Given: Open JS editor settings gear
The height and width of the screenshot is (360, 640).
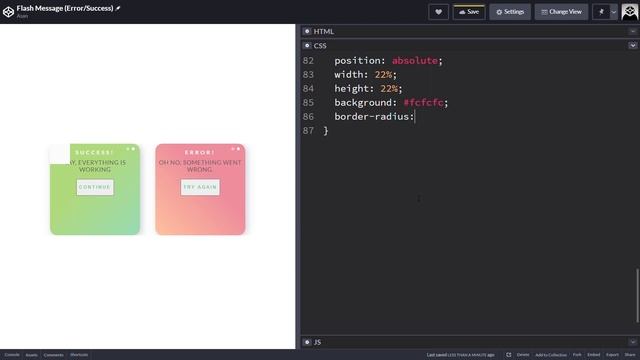Looking at the screenshot, I should tap(307, 342).
